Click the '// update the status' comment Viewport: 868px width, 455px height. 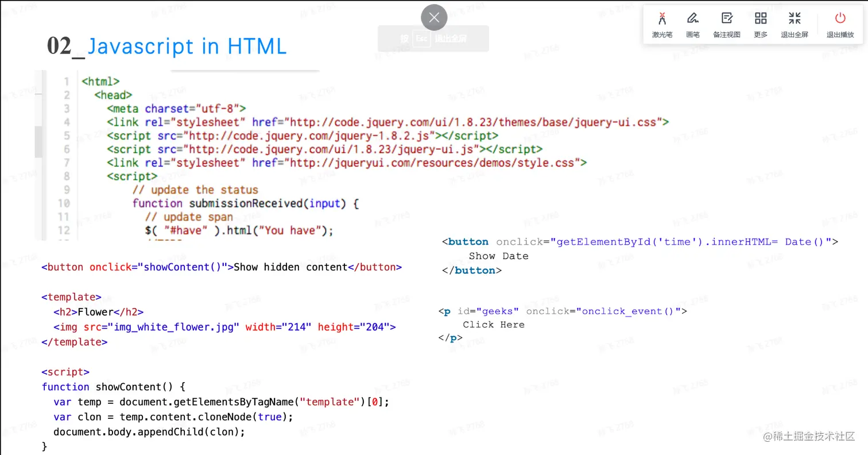pyautogui.click(x=195, y=190)
